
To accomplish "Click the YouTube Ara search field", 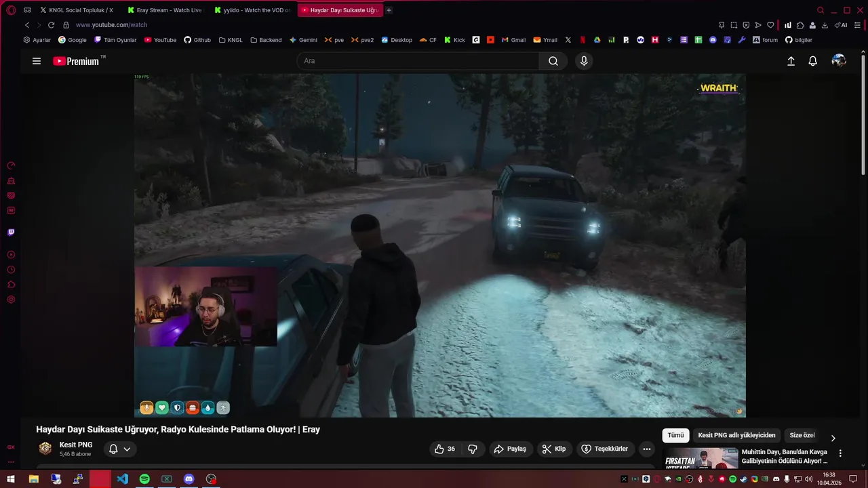I will coord(418,61).
